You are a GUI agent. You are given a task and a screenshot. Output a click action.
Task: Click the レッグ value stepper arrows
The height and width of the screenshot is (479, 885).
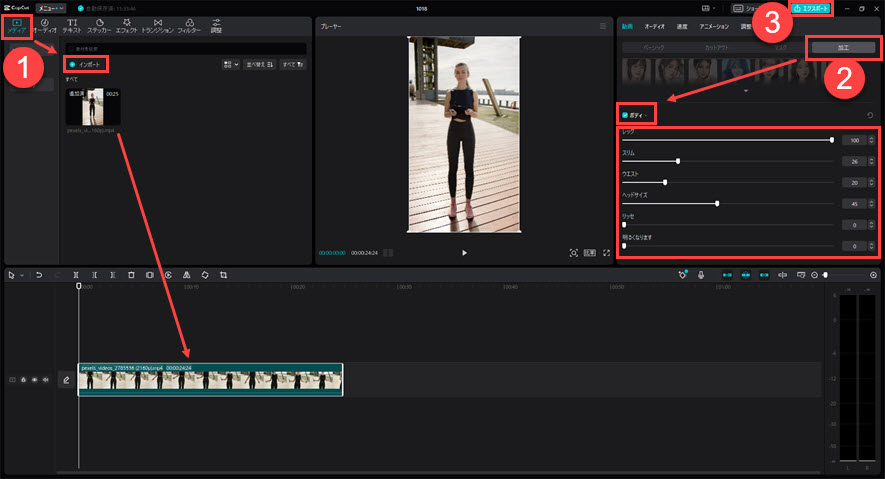[x=871, y=140]
